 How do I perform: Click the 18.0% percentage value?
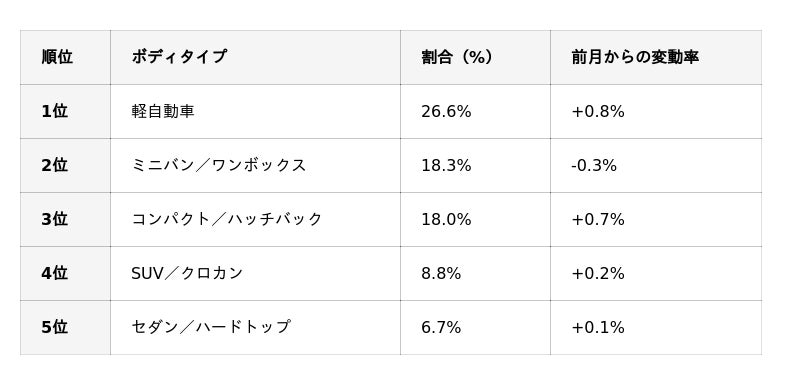446,220
